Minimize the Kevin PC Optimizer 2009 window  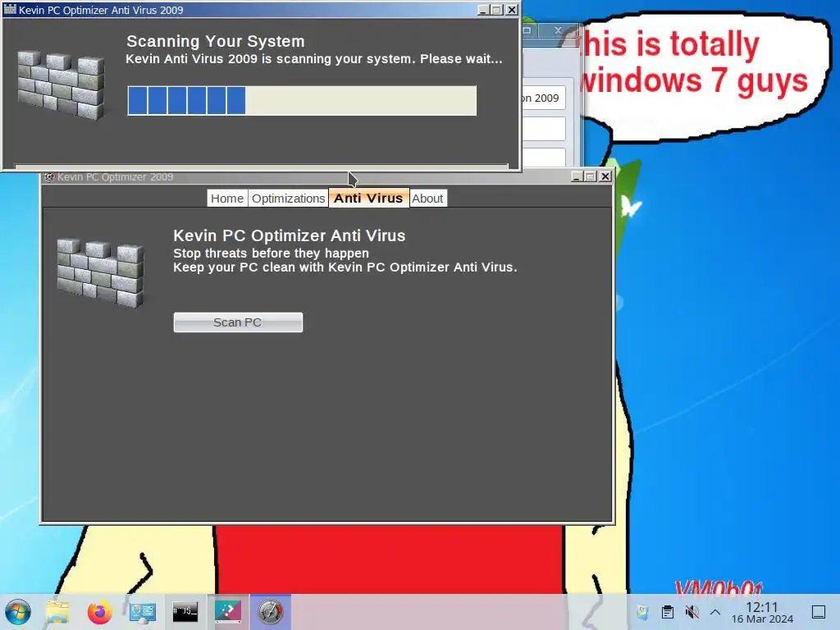coord(577,176)
